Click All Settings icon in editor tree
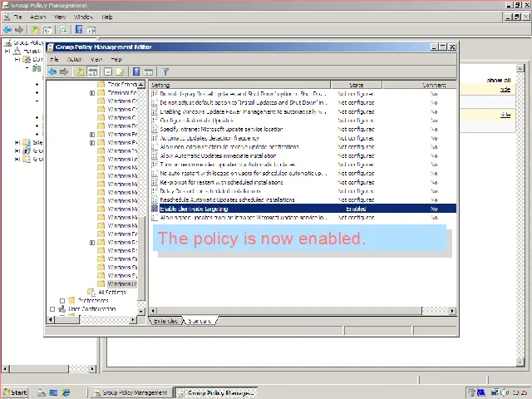The image size is (532, 399). (91, 292)
